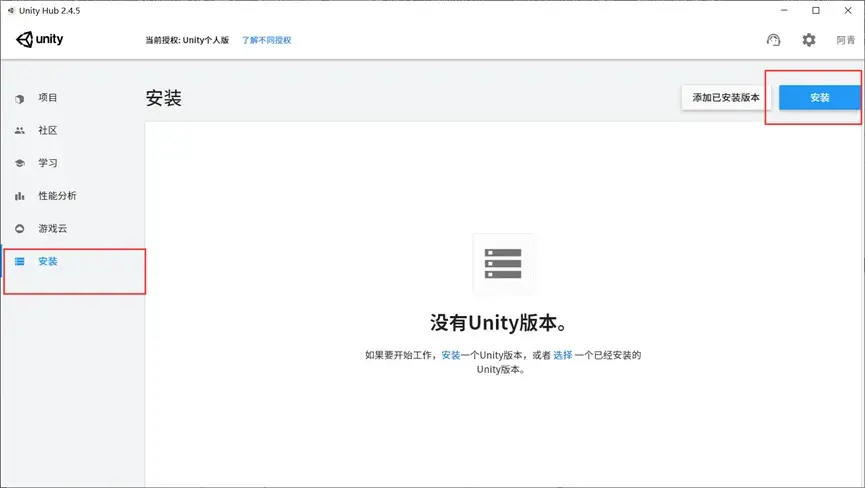This screenshot has height=488, width=865.
Task: Click the server stack icon in center
Action: 503,263
